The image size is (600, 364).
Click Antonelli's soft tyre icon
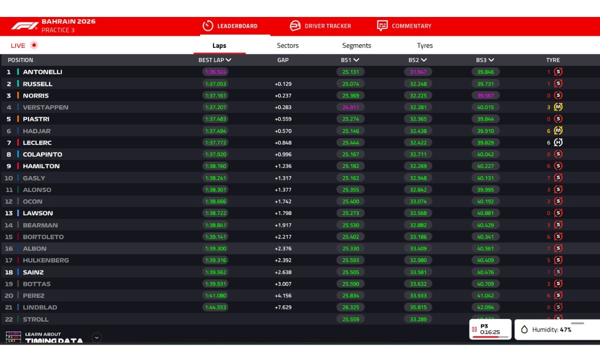558,72
